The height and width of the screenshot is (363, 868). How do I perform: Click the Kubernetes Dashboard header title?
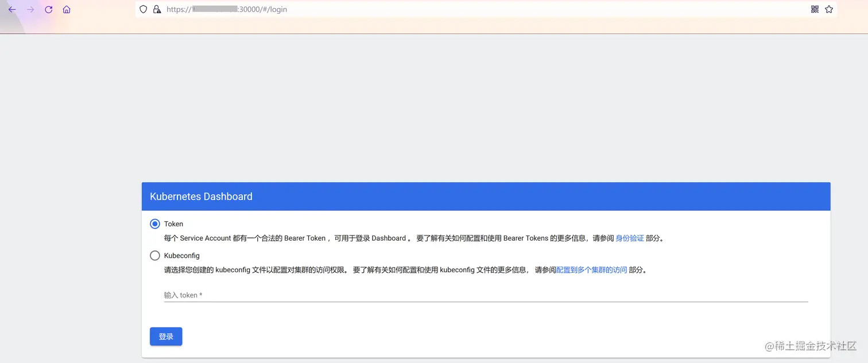[201, 196]
